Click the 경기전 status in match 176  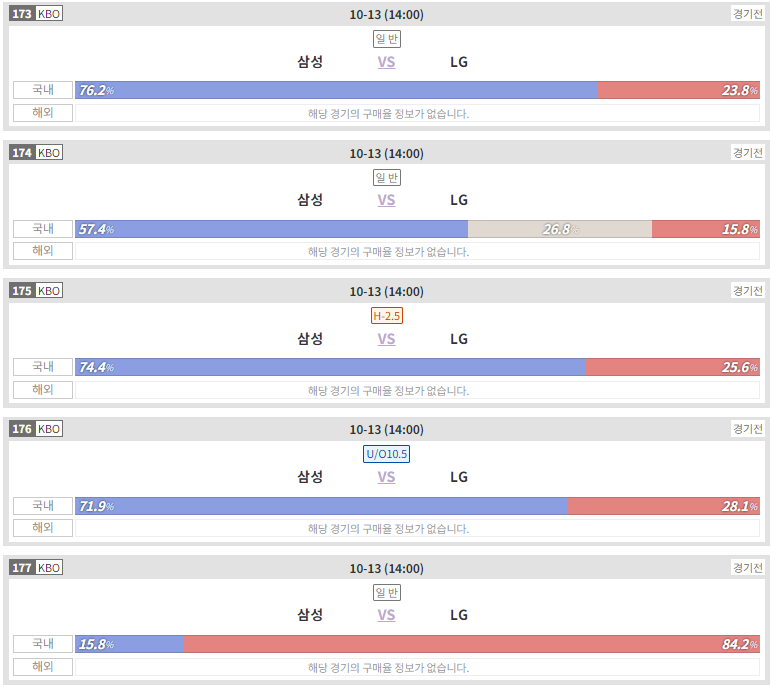(747, 429)
